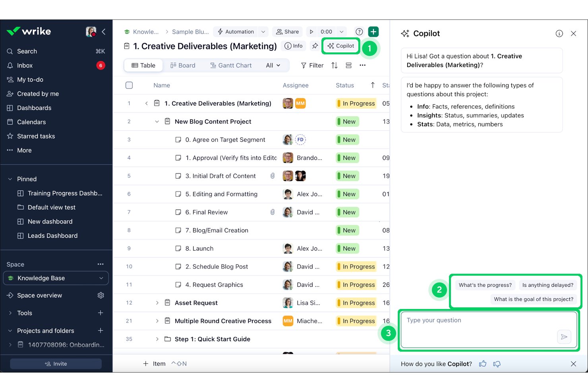Screen dimensions: 588x392
Task: Toggle checkbox for Editing and Formatting
Action: coord(178,194)
